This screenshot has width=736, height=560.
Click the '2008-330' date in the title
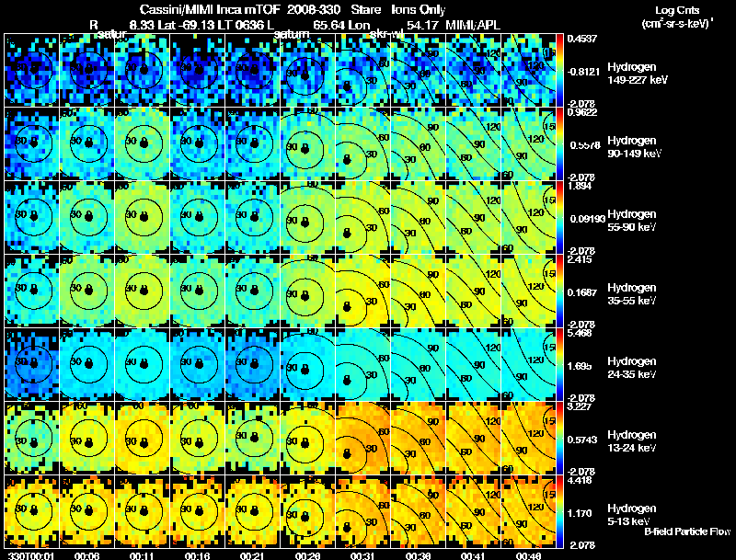pos(314,9)
